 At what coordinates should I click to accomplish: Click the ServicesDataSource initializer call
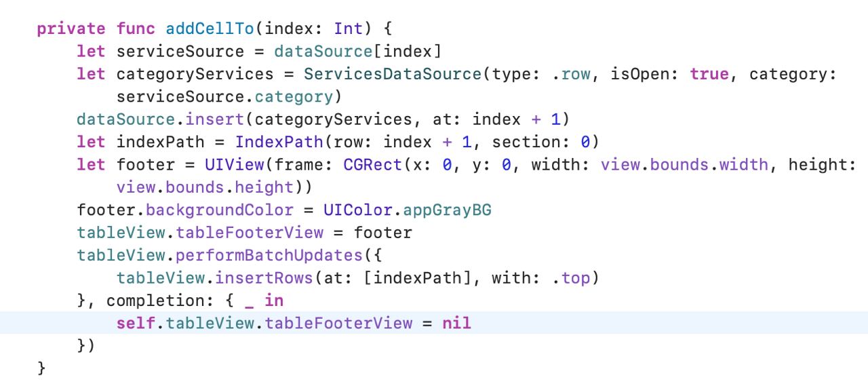[393, 74]
